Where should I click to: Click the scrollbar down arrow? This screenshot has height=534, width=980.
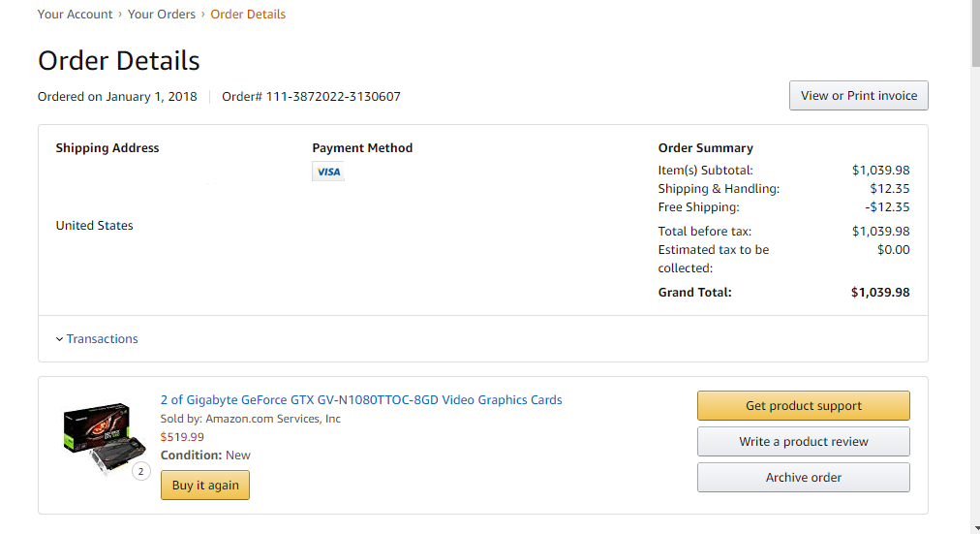point(973,528)
